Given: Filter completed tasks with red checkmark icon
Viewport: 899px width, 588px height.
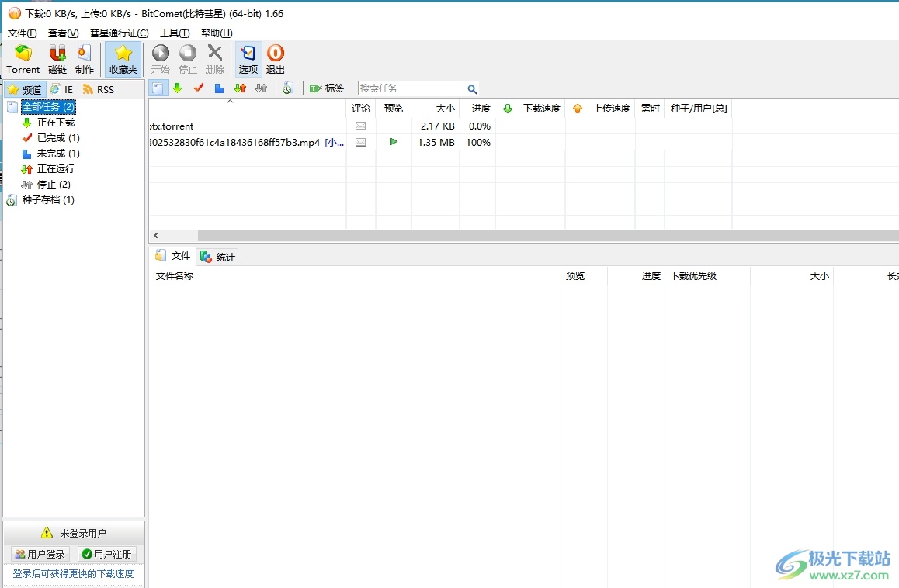Looking at the screenshot, I should pos(199,88).
